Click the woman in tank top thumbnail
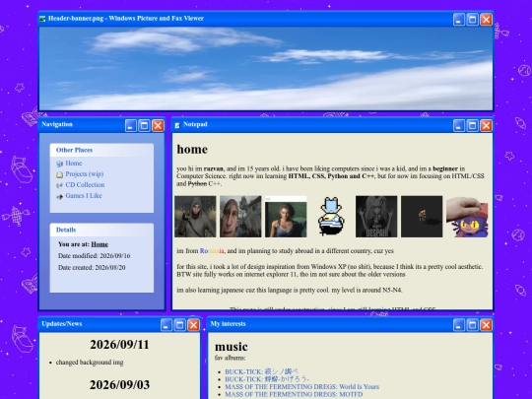This screenshot has width=532, height=399. coord(286,217)
